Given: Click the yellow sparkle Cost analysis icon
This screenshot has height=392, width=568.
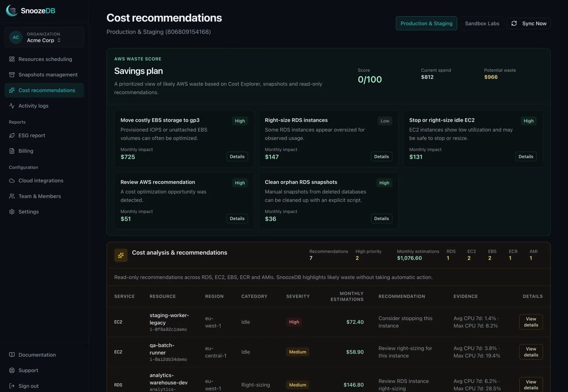Looking at the screenshot, I should tap(121, 255).
